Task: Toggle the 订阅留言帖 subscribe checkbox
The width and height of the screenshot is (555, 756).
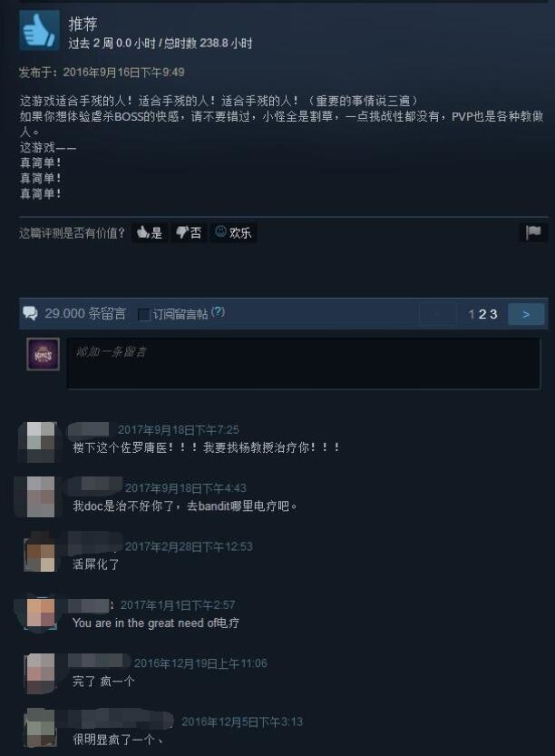Action: point(143,315)
